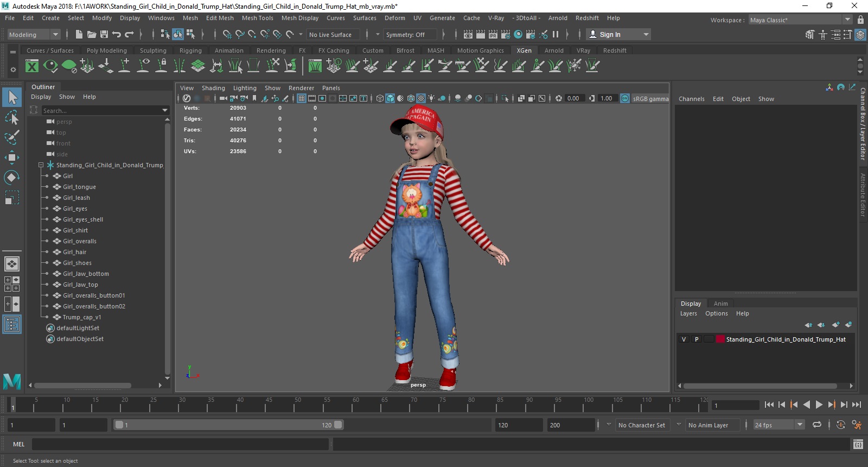Open the 24 fps frame rate dropdown

coord(779,425)
